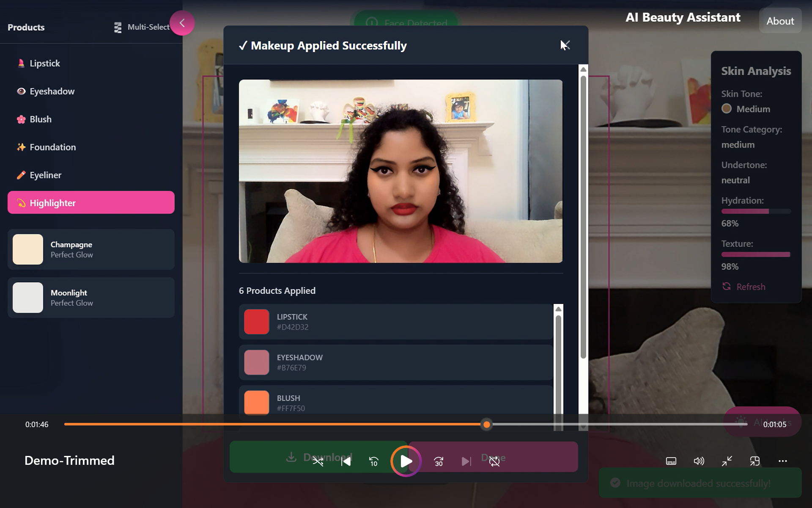
Task: Choose the Champagne highlighter swatch
Action: coord(91,249)
